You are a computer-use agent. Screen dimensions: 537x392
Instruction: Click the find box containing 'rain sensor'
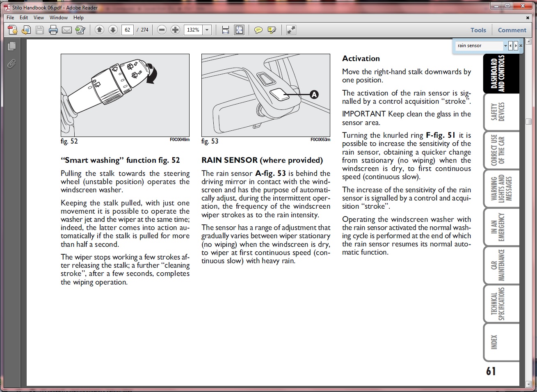click(479, 46)
